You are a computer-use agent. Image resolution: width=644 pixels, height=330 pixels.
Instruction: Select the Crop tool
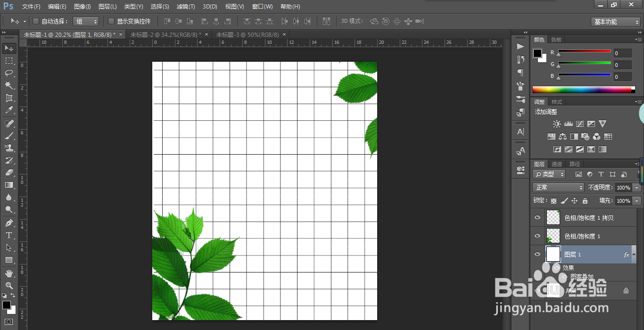point(9,98)
